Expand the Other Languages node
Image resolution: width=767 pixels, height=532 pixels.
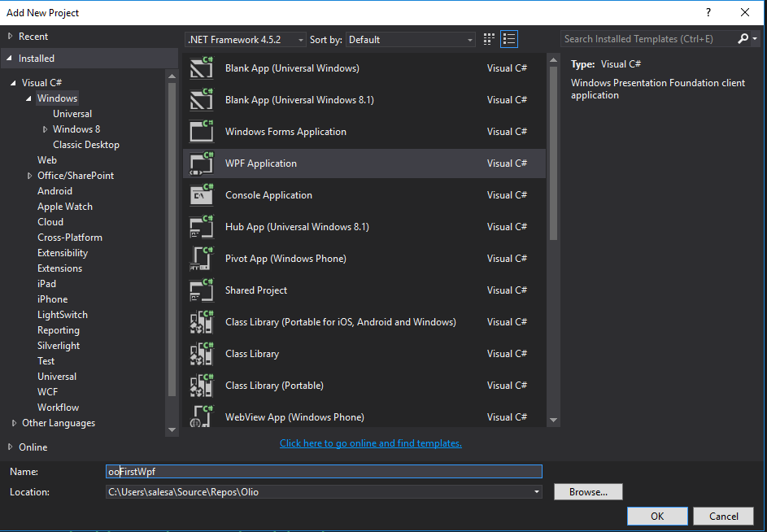(x=14, y=423)
